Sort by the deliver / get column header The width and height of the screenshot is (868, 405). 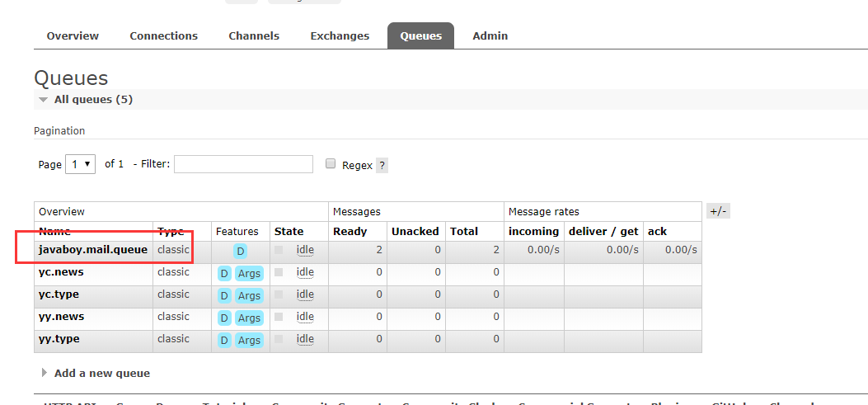[603, 232]
